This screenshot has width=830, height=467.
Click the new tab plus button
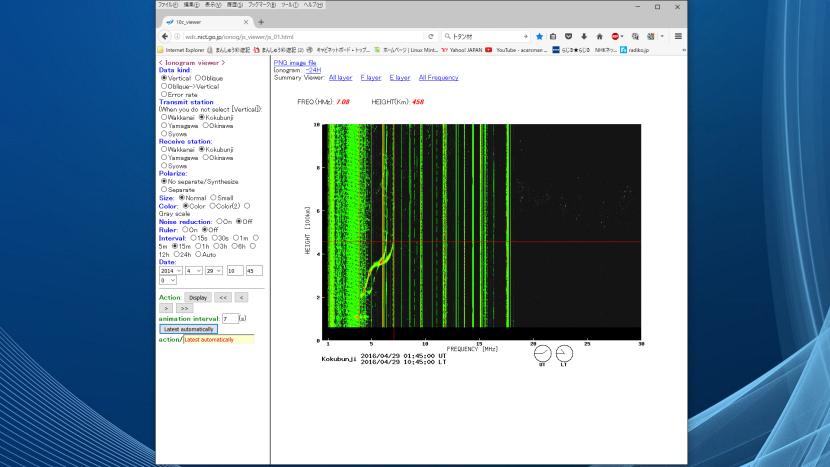coord(261,22)
